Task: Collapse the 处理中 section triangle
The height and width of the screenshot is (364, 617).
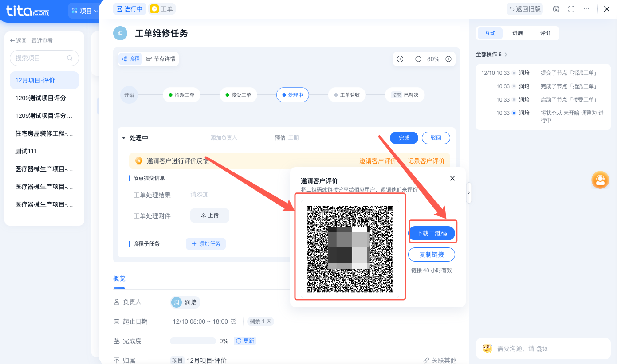Action: click(124, 138)
